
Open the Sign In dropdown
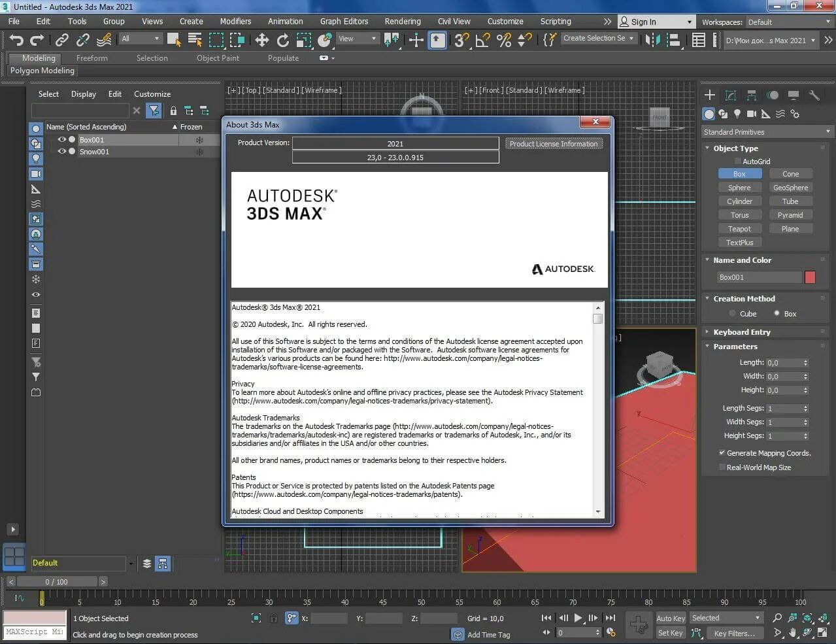point(656,22)
